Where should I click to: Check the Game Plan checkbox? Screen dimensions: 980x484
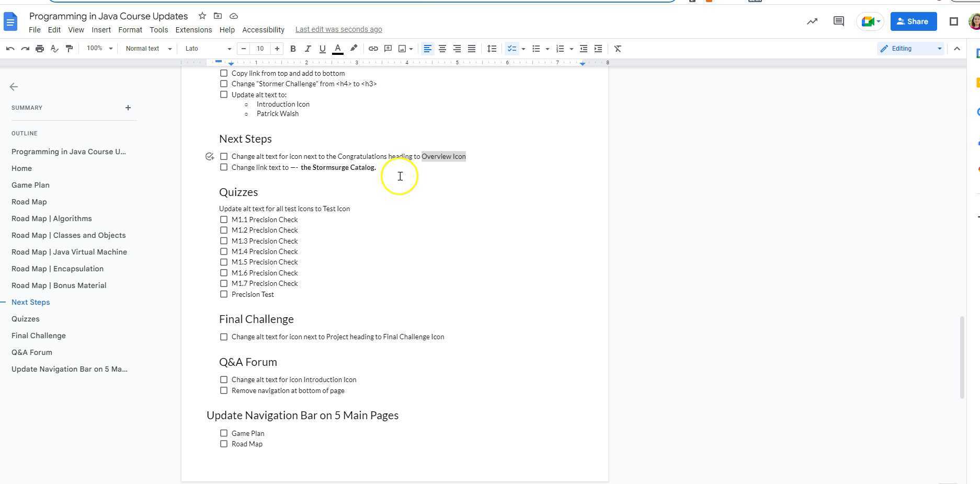[224, 433]
